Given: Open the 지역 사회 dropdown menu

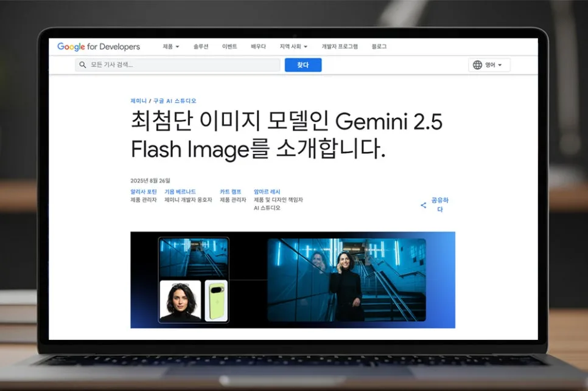Looking at the screenshot, I should click(293, 46).
